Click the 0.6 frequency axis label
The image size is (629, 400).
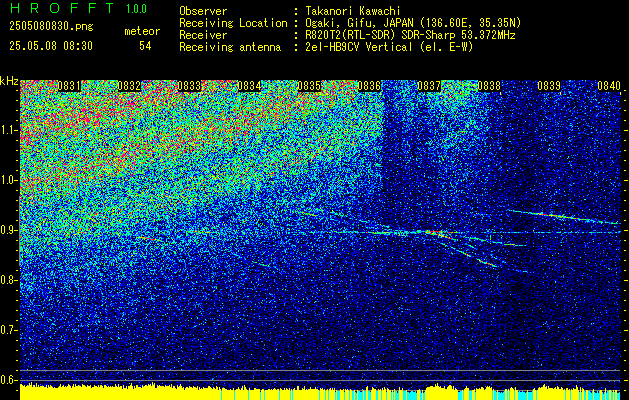(x=8, y=380)
